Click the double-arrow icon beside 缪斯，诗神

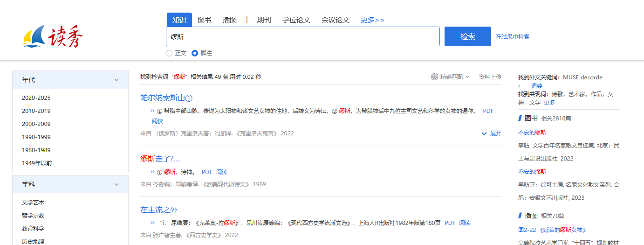pyautogui.click(x=152, y=172)
